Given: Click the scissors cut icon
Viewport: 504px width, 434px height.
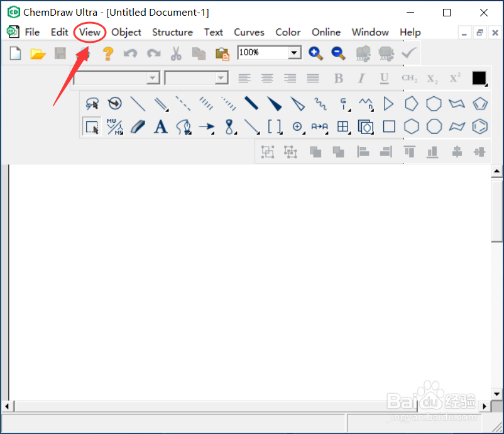Looking at the screenshot, I should [176, 53].
